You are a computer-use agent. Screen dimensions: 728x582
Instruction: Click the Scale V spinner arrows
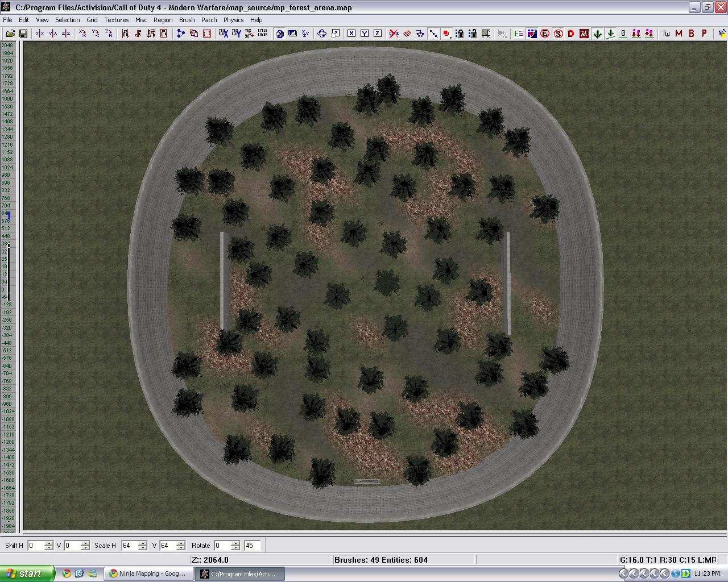tap(181, 546)
